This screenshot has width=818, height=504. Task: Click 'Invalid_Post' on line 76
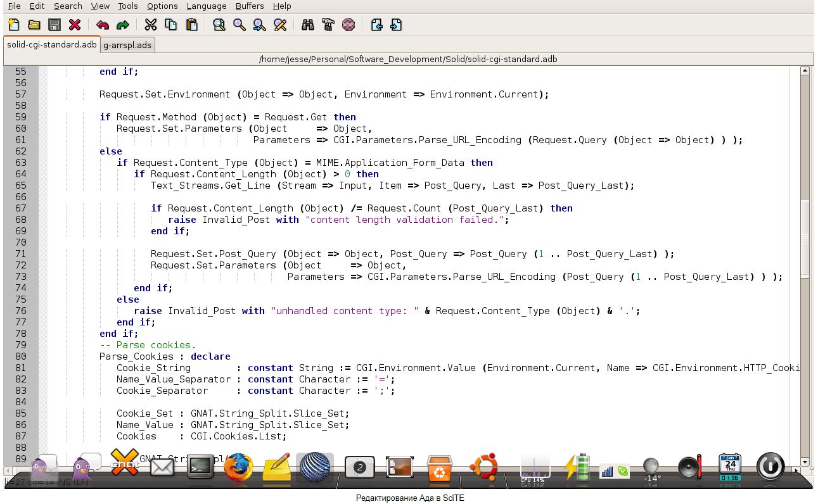tap(202, 311)
